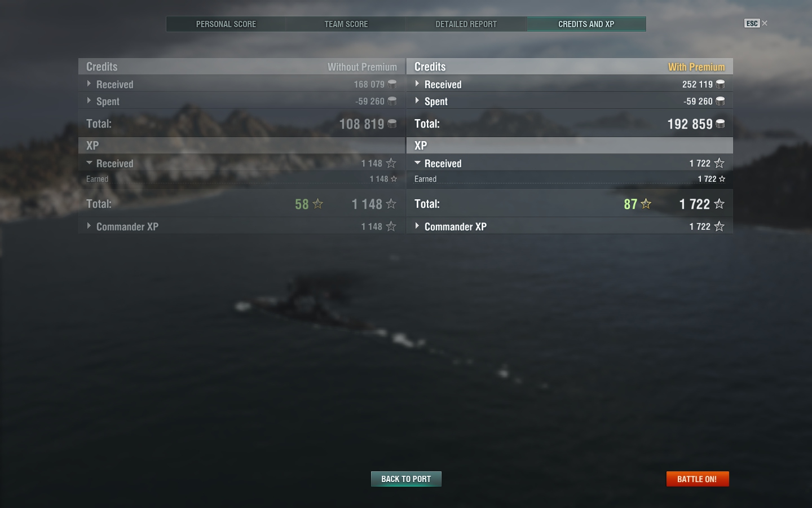Click the With Premium label

pos(696,67)
